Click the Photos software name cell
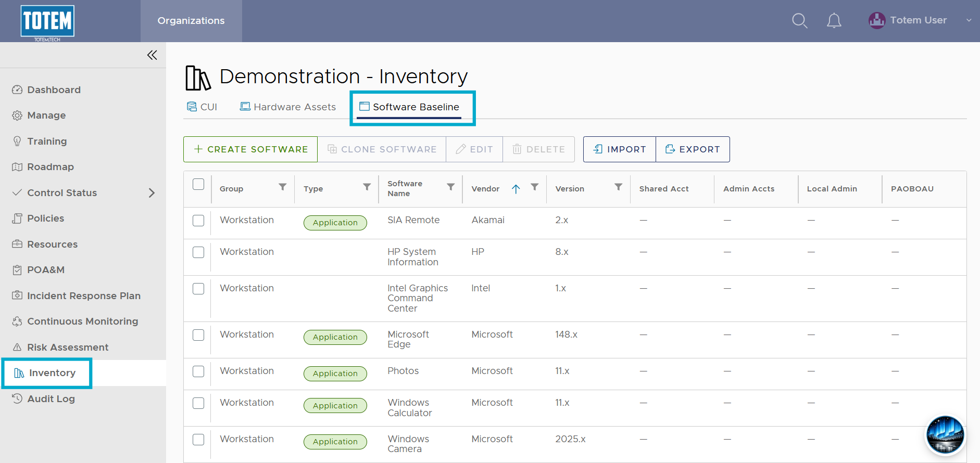This screenshot has height=463, width=980. (403, 371)
